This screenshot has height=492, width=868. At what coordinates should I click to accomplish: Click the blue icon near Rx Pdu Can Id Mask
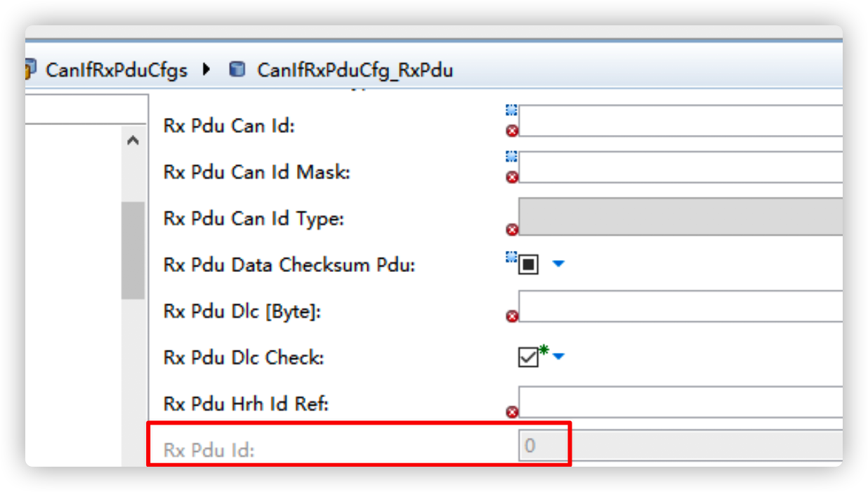pos(512,157)
